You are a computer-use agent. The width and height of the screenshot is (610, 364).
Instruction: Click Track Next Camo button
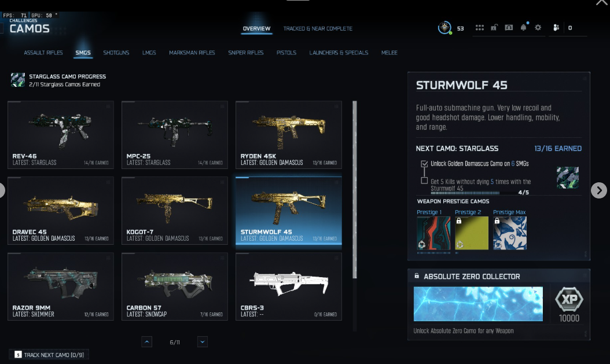(49, 355)
